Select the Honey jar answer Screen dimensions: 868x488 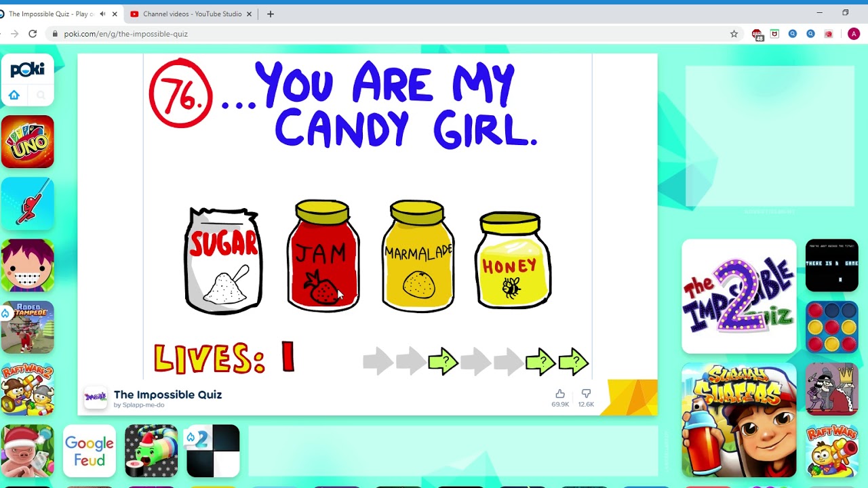[513, 261]
